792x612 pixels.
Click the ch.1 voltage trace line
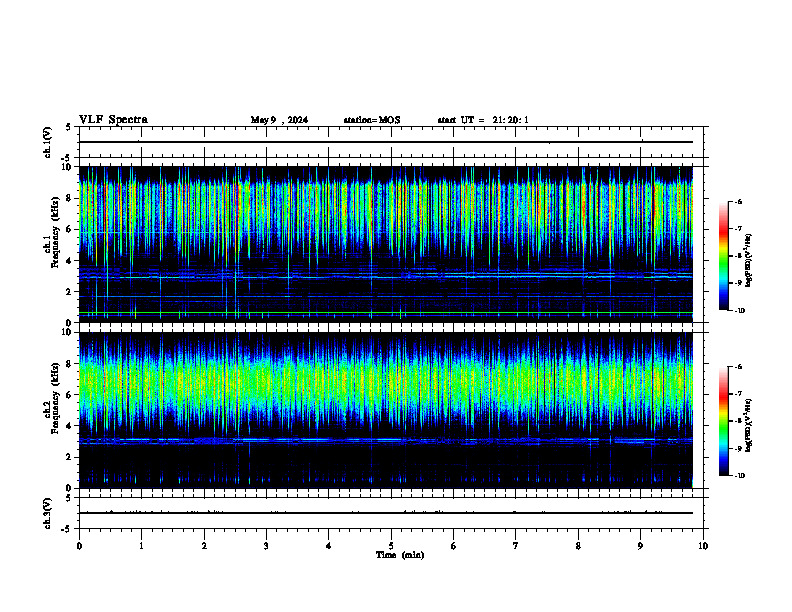386,142
